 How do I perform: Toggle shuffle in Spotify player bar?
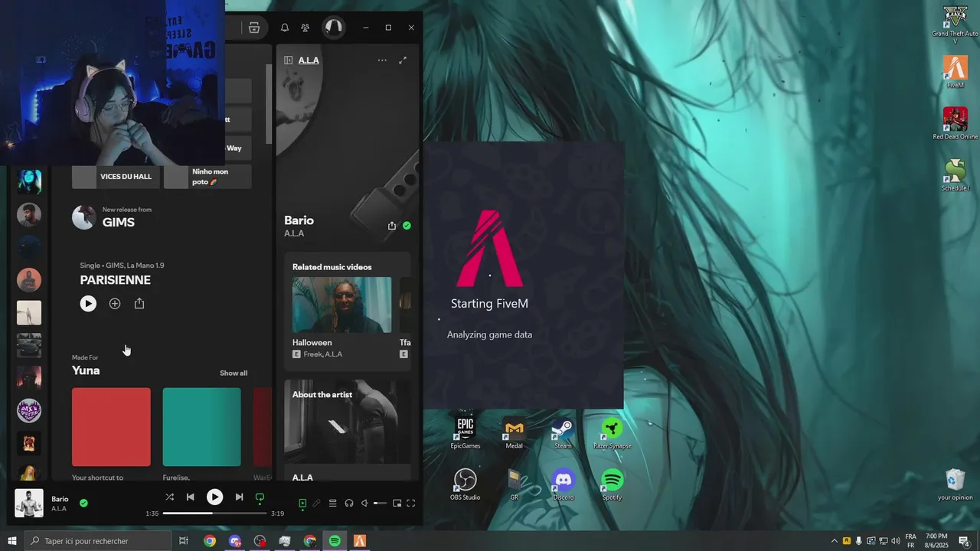(x=169, y=497)
